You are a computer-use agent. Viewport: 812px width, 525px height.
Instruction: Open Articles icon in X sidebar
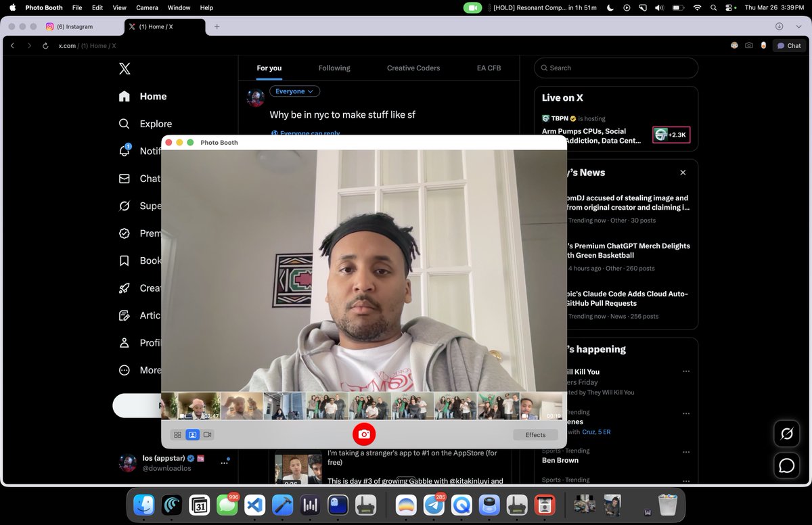tap(125, 315)
